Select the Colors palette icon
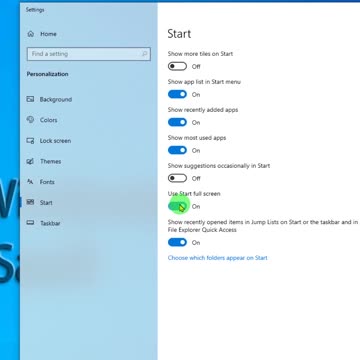This screenshot has height=360, width=360. 30,120
